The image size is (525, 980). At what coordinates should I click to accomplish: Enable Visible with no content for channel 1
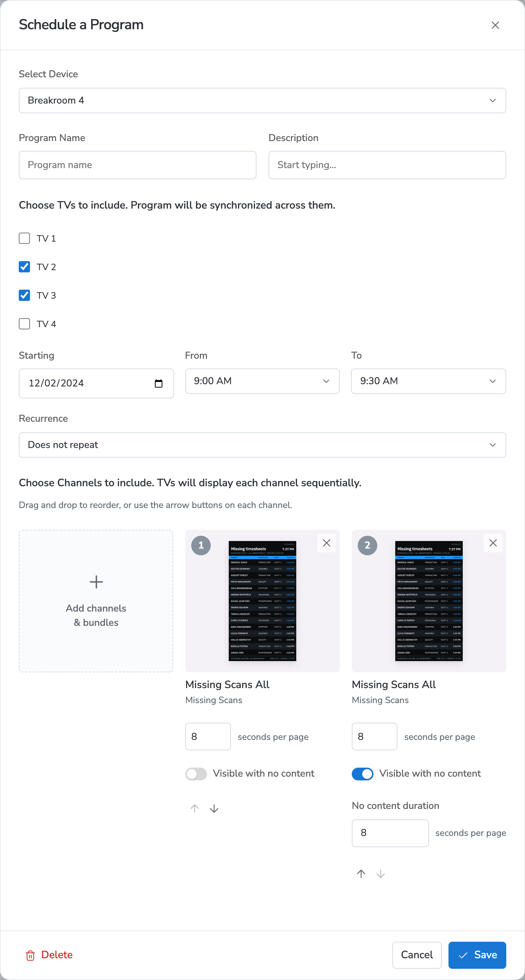196,774
